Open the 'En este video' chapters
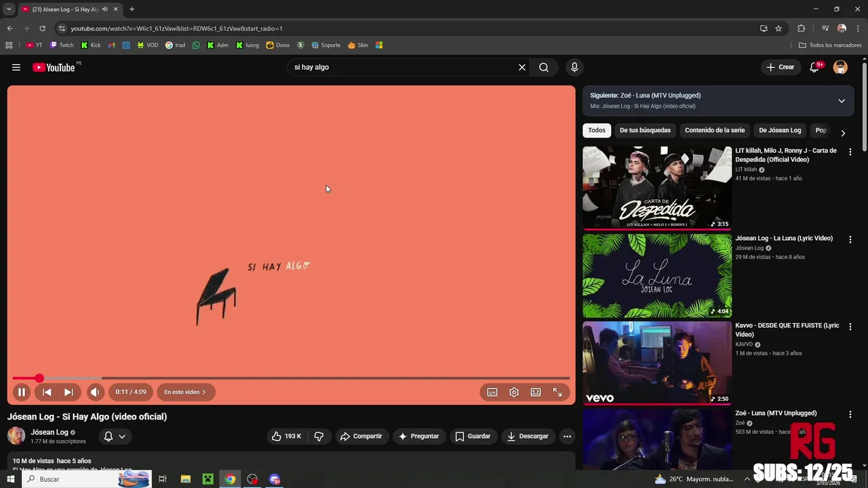Viewport: 868px width, 488px height. pyautogui.click(x=185, y=392)
